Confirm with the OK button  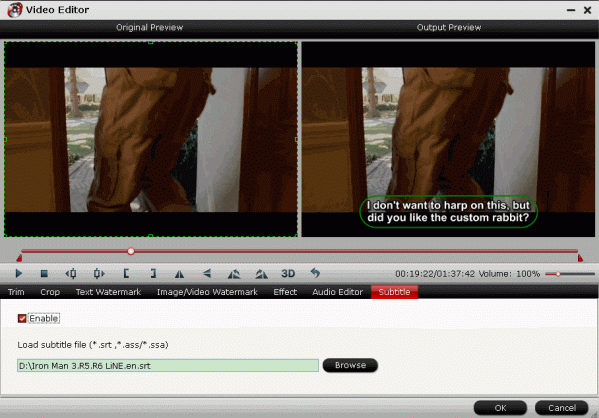coord(500,408)
